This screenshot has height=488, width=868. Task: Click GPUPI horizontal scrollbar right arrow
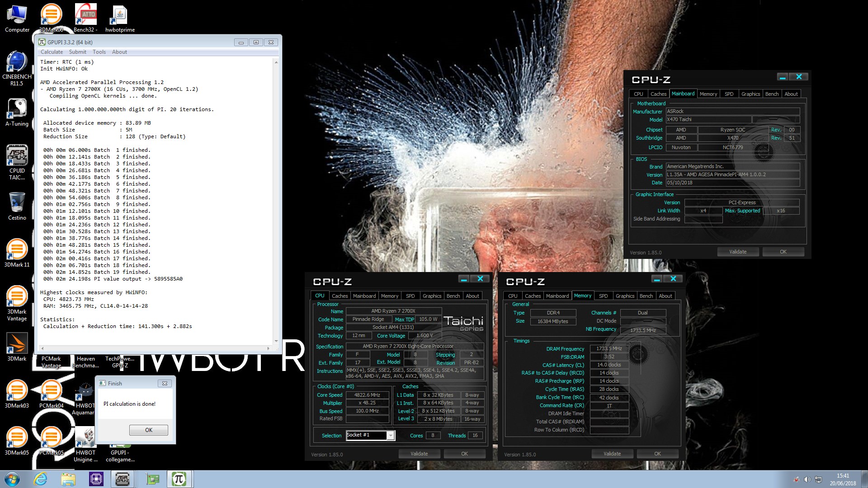[x=269, y=348]
